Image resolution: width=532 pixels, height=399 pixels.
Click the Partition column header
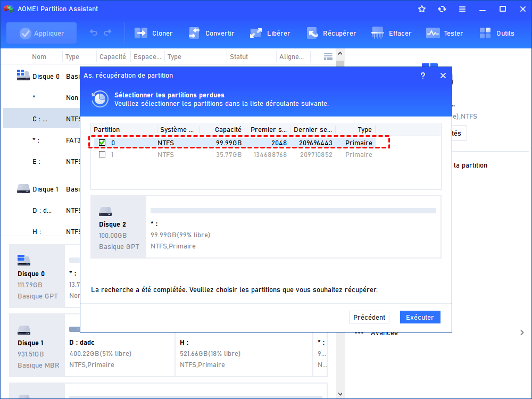click(107, 130)
